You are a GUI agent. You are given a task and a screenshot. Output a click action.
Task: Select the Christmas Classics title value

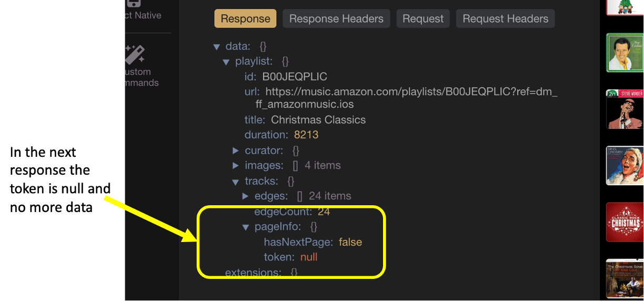click(x=318, y=120)
